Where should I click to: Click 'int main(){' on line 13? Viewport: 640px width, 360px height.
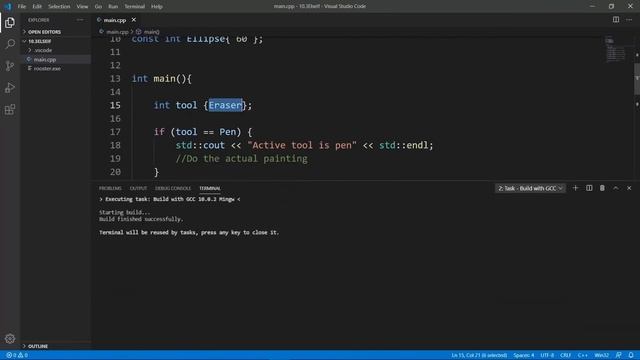pyautogui.click(x=162, y=78)
